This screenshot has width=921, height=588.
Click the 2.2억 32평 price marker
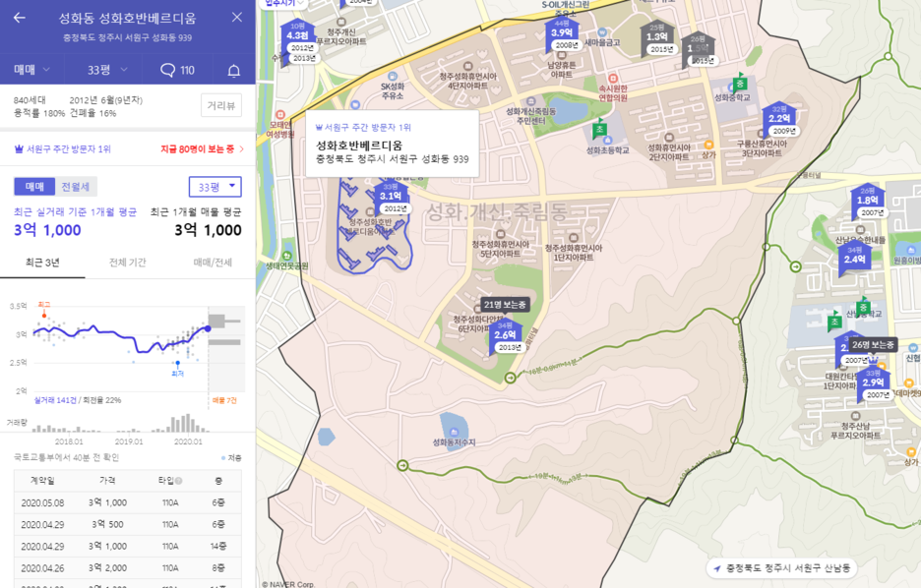779,118
